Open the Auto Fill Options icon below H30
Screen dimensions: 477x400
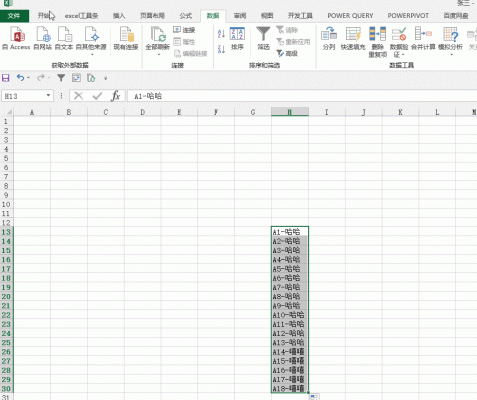(313, 397)
